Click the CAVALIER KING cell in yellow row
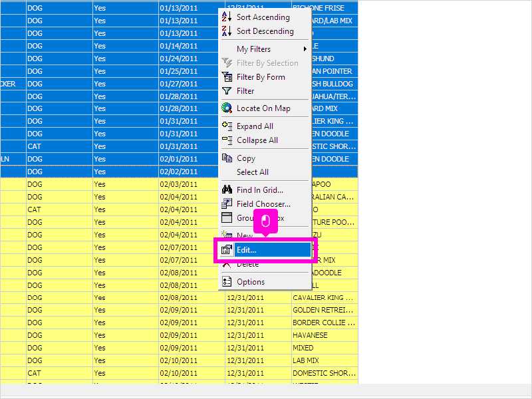 [325, 297]
